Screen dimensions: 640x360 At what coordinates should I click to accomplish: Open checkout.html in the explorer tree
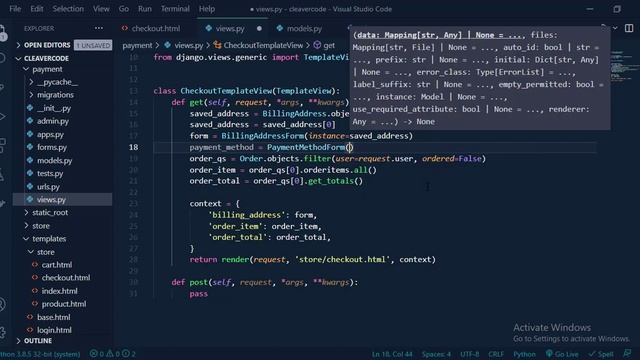(65, 278)
